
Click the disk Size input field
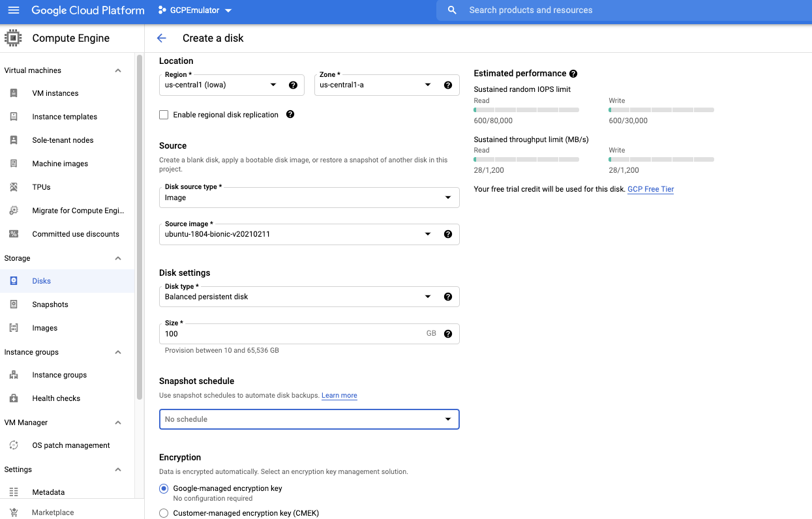tap(293, 334)
